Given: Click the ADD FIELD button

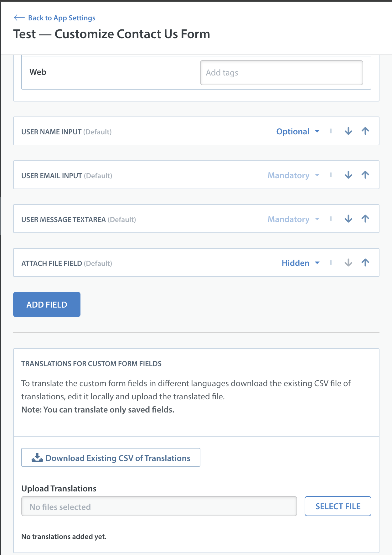Looking at the screenshot, I should (x=47, y=304).
